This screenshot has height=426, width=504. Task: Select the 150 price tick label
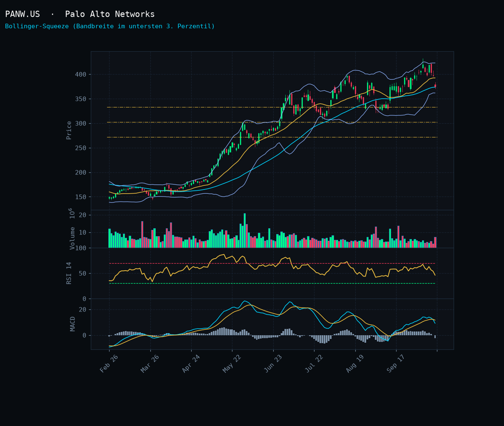[x=80, y=197]
